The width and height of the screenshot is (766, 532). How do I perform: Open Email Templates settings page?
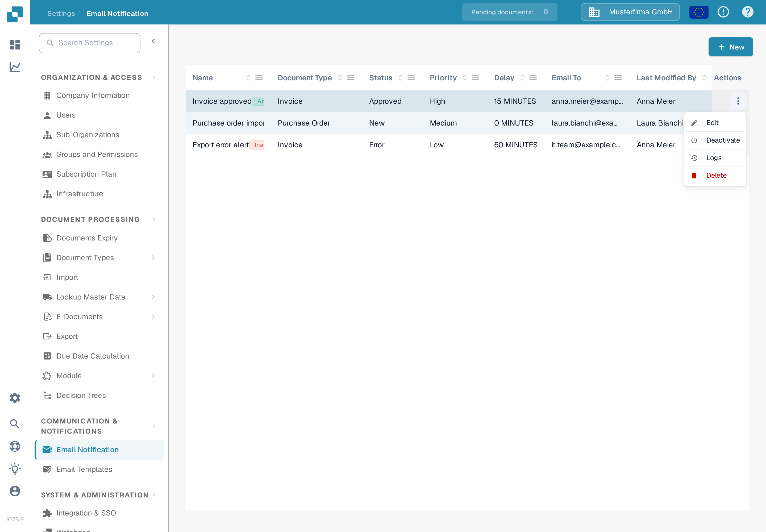click(x=99, y=469)
